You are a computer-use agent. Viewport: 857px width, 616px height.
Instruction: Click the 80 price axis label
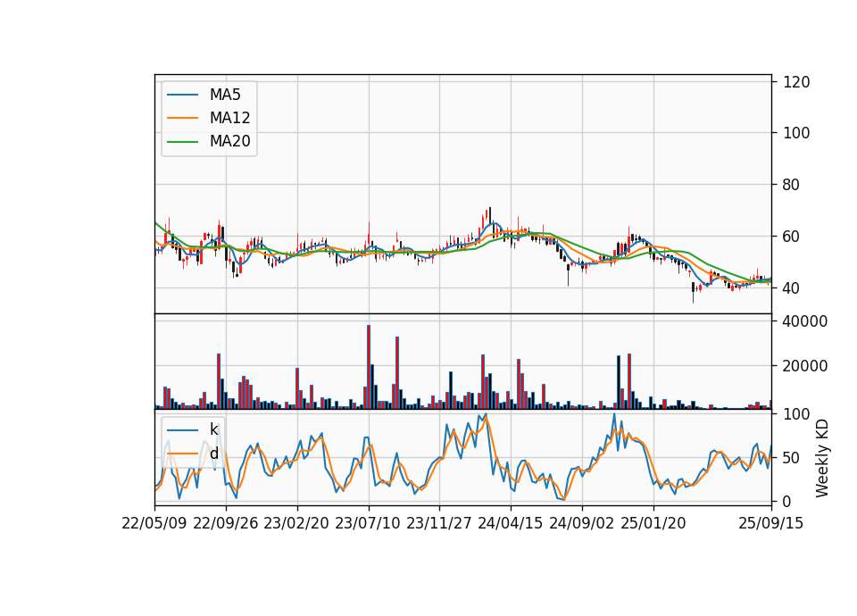point(791,185)
